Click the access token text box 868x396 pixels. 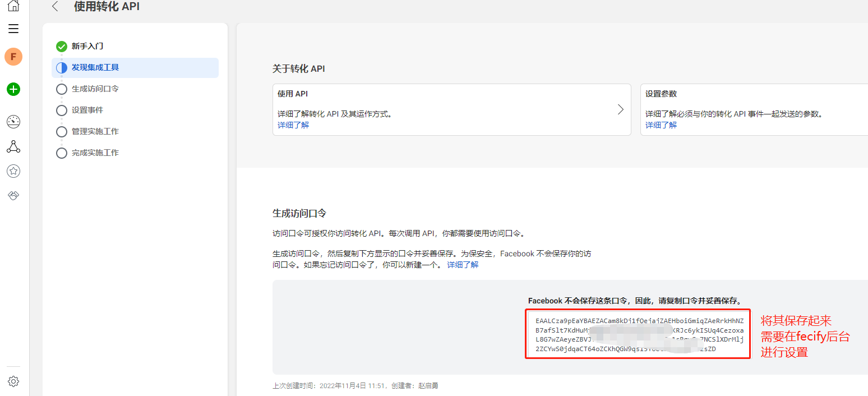pyautogui.click(x=638, y=335)
